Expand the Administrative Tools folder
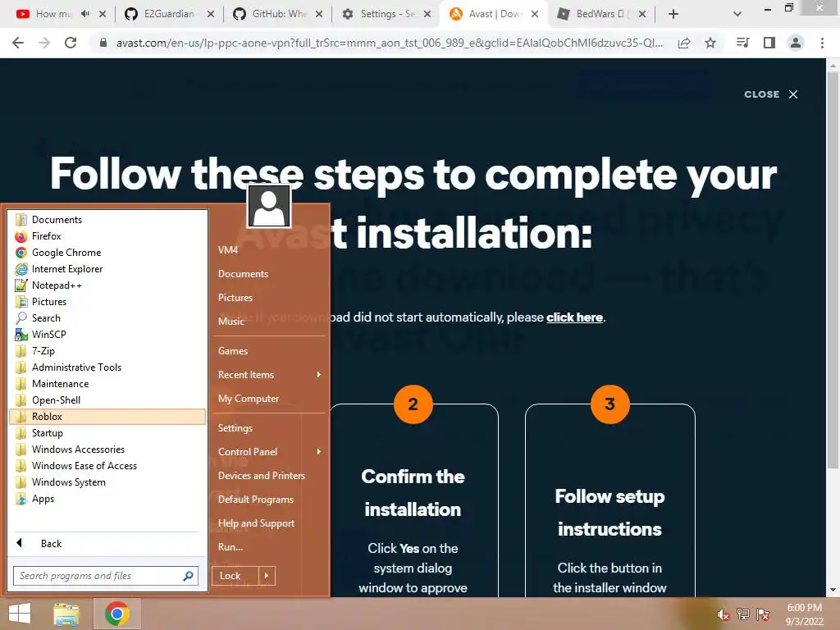The height and width of the screenshot is (630, 840). pos(107,367)
